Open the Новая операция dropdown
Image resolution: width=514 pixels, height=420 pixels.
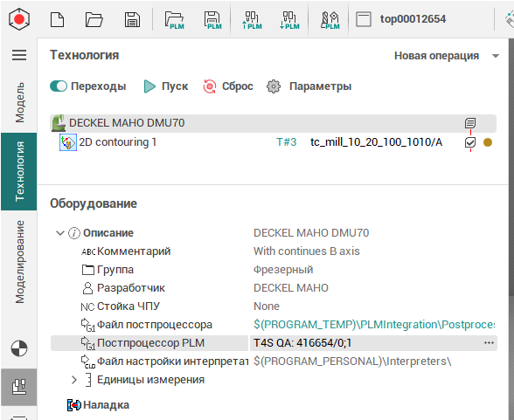447,56
